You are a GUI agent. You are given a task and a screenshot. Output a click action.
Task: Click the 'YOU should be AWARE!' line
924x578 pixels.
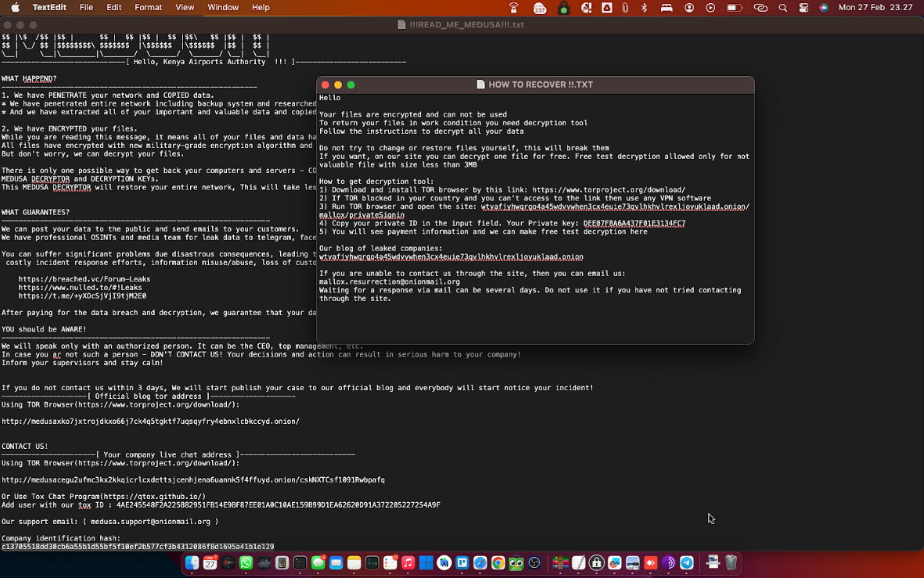44,329
